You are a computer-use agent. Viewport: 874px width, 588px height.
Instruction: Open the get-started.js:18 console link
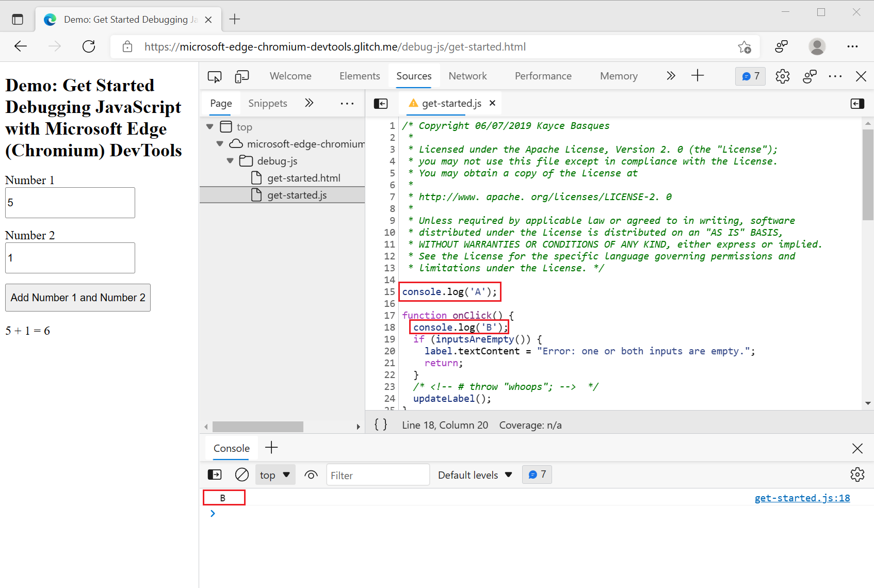pos(802,498)
